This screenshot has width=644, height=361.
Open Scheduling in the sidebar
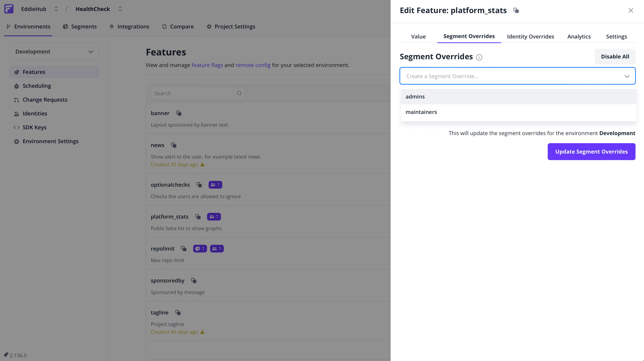(x=54, y=86)
